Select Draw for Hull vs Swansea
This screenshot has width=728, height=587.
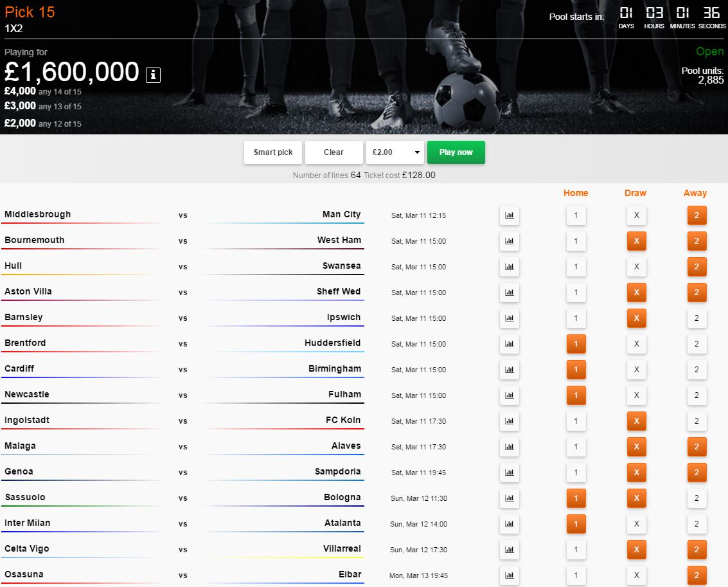pyautogui.click(x=636, y=267)
